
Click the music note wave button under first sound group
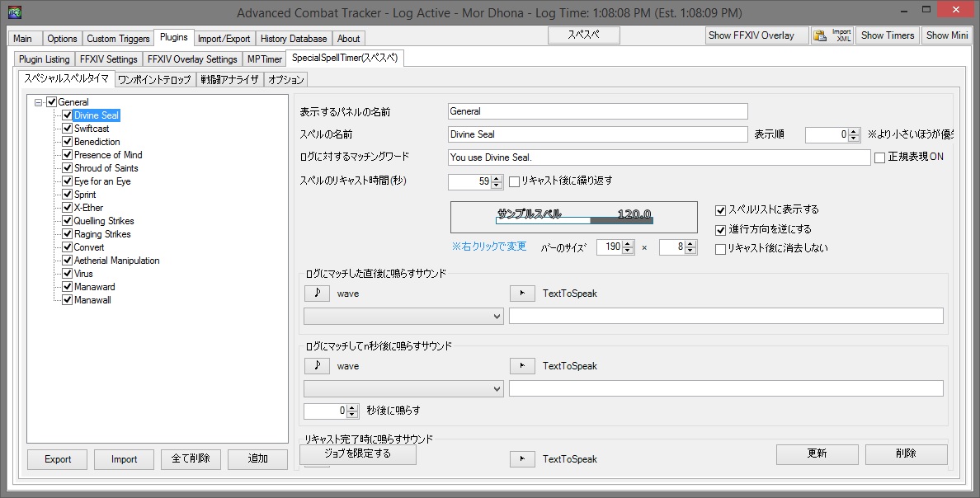click(317, 293)
